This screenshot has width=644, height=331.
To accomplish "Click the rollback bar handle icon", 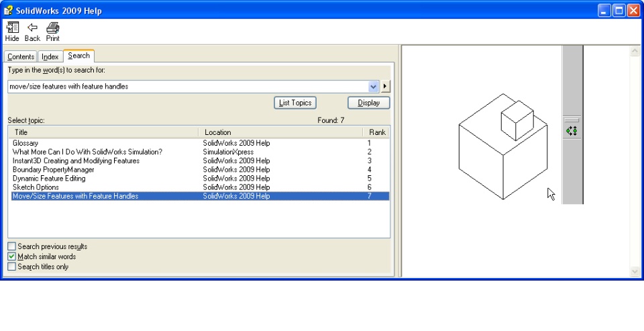I will (572, 131).
